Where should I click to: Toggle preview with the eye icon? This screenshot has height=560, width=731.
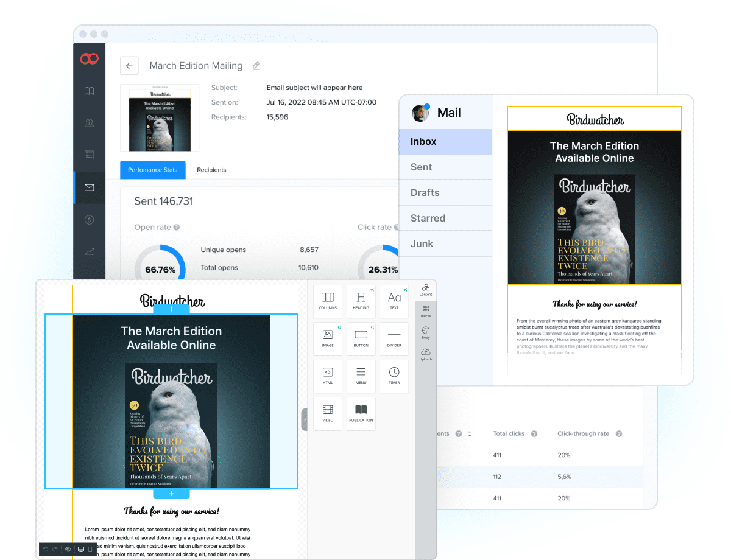point(68,549)
